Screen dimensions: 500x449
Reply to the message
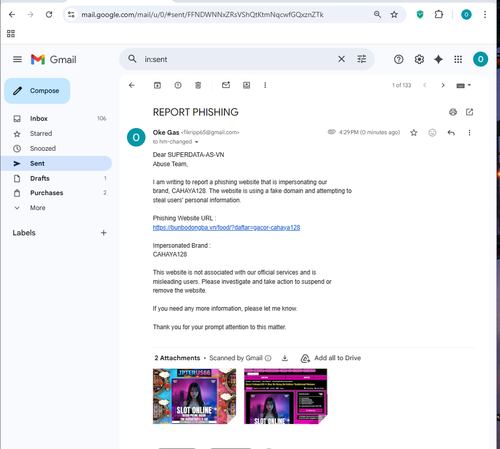click(451, 133)
